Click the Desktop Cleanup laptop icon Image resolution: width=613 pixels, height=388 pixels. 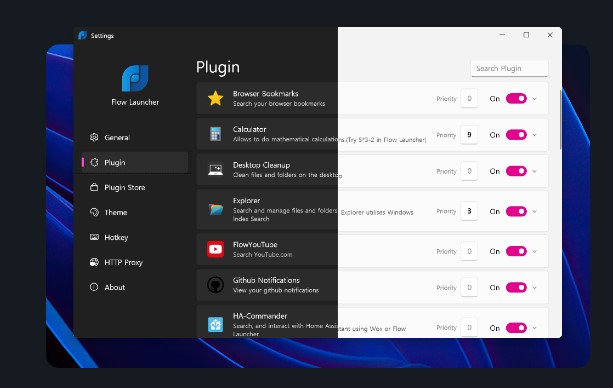pos(215,170)
